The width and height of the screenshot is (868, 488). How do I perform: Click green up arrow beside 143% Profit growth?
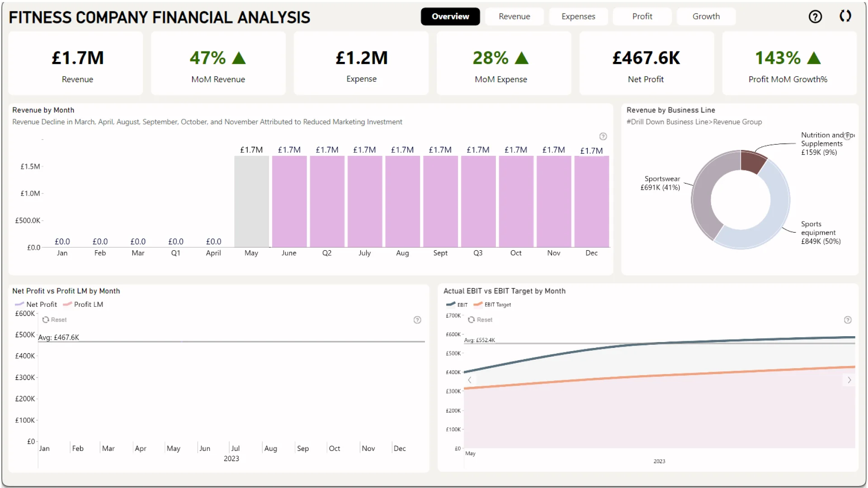pos(814,58)
